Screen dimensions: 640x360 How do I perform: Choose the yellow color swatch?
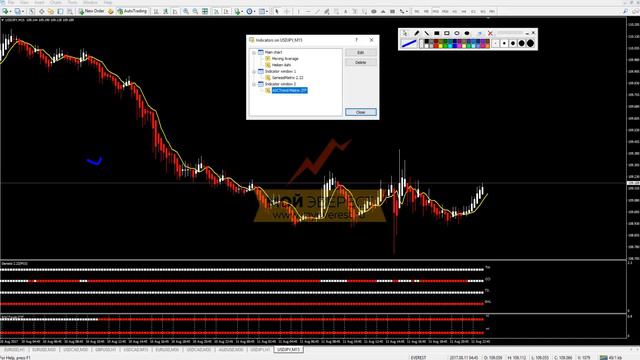[x=440, y=46]
